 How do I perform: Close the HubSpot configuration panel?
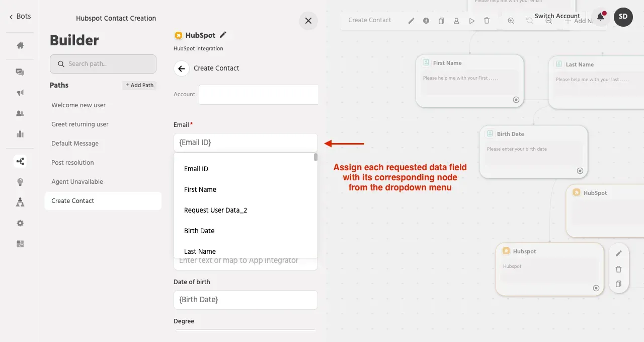308,21
